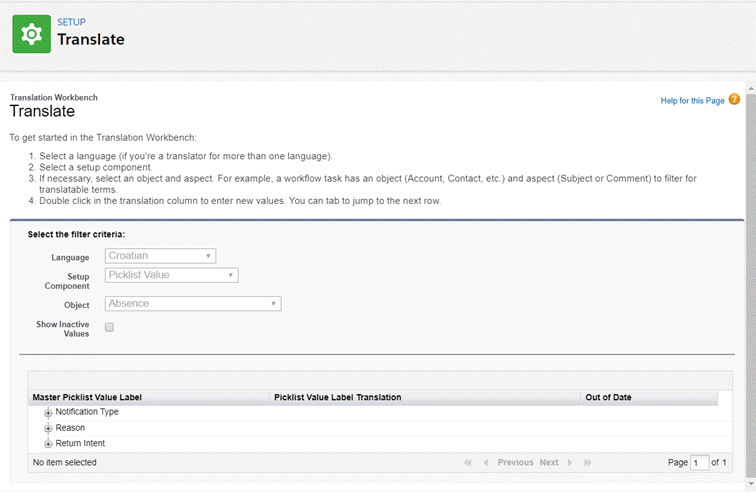Open the Help for this Page link

(692, 100)
